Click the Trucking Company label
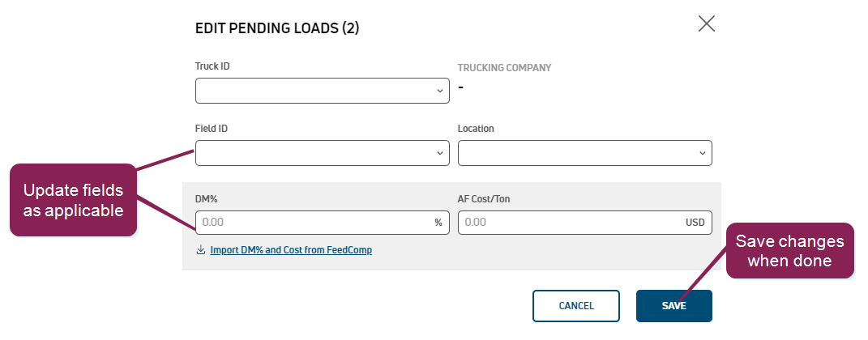The image size is (868, 340). pyautogui.click(x=504, y=68)
